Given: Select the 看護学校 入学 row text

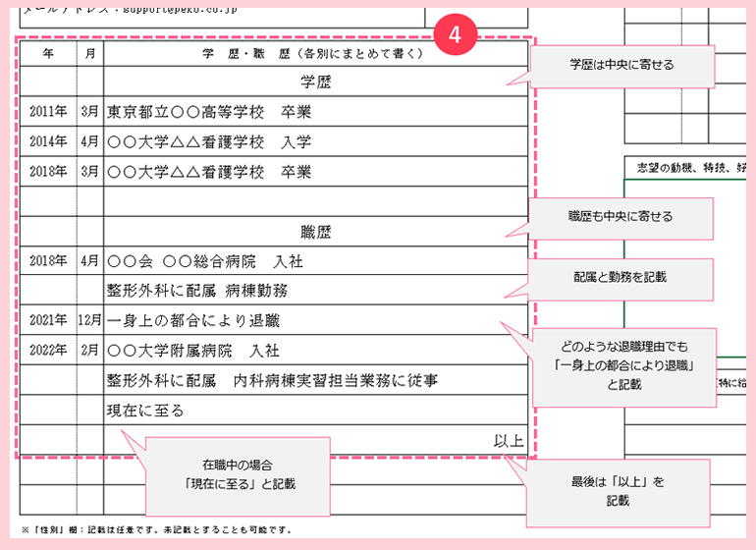Looking at the screenshot, I should (x=208, y=141).
